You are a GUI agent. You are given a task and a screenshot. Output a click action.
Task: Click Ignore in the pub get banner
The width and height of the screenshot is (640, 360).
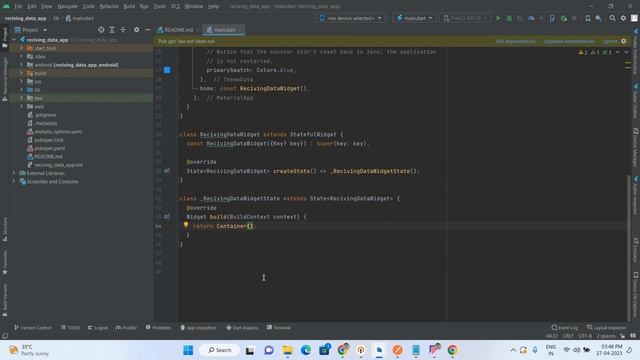[x=610, y=41]
